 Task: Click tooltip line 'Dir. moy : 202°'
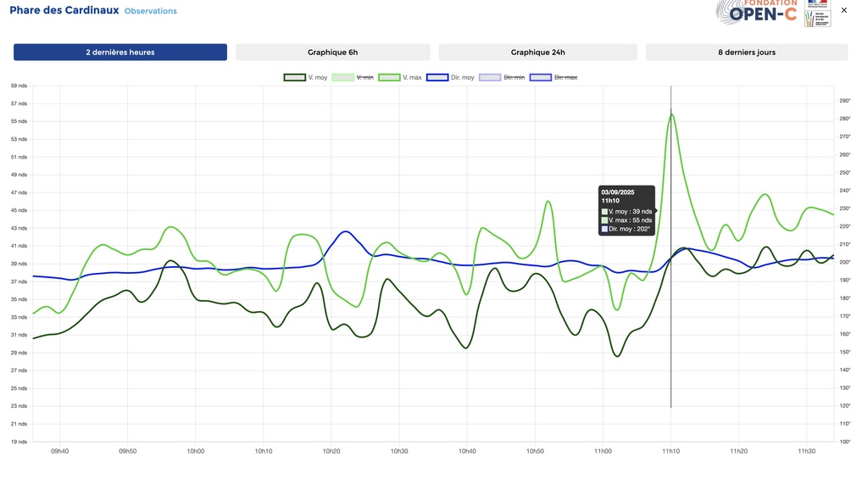626,229
